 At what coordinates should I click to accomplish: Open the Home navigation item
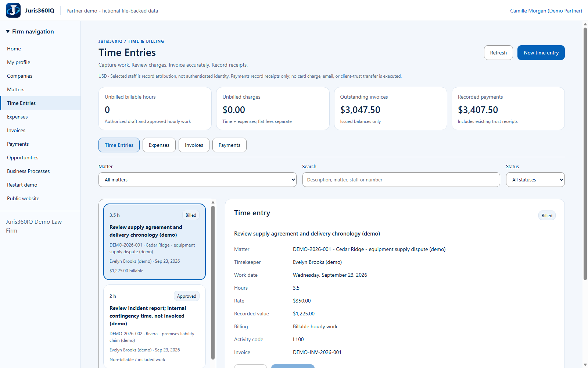point(40,49)
